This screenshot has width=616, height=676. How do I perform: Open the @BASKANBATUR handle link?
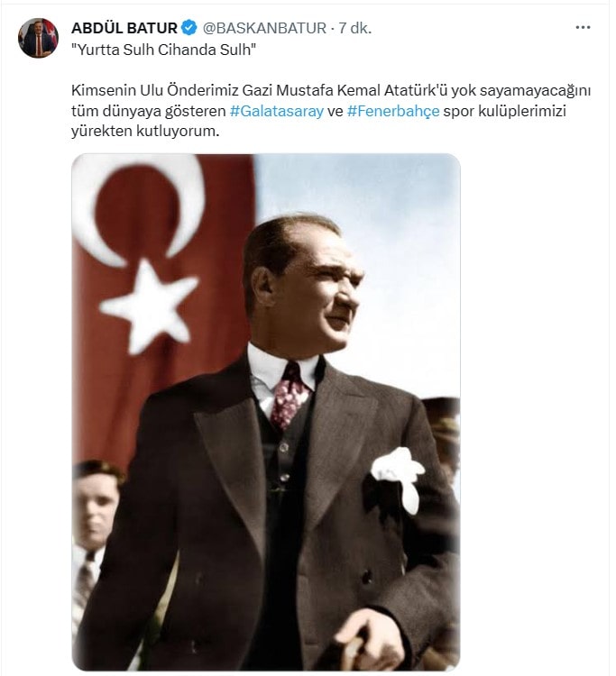point(264,28)
